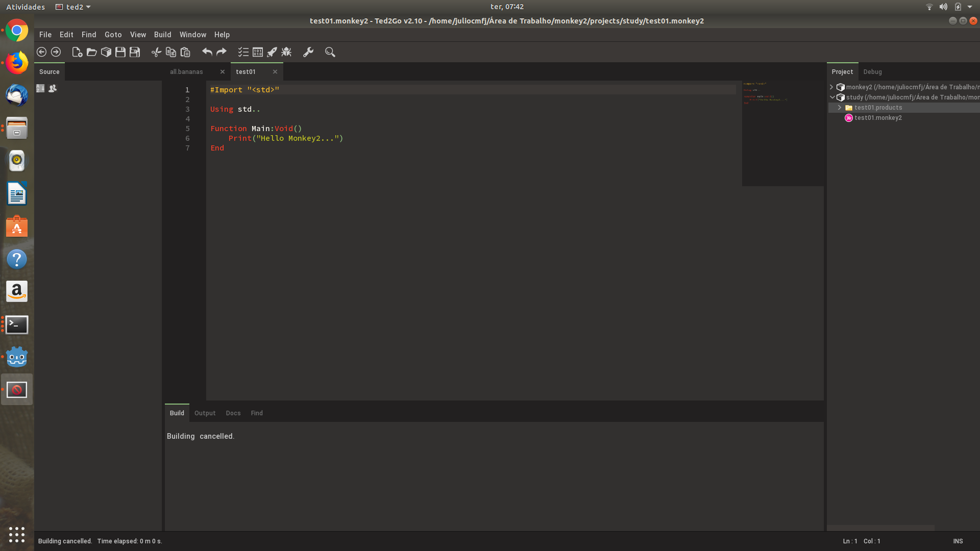This screenshot has height=551, width=980.
Task: Toggle the inherited members icon in Source
Action: click(x=53, y=88)
